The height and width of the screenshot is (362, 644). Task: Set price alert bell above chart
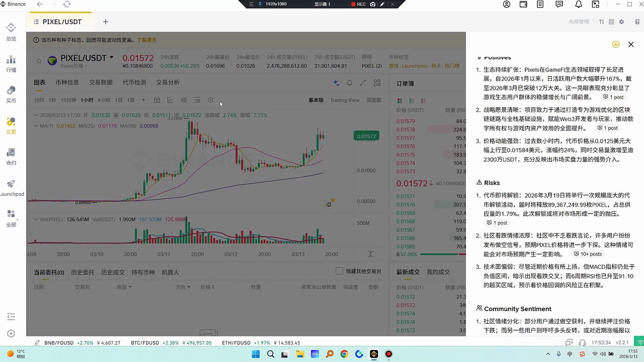[x=350, y=83]
